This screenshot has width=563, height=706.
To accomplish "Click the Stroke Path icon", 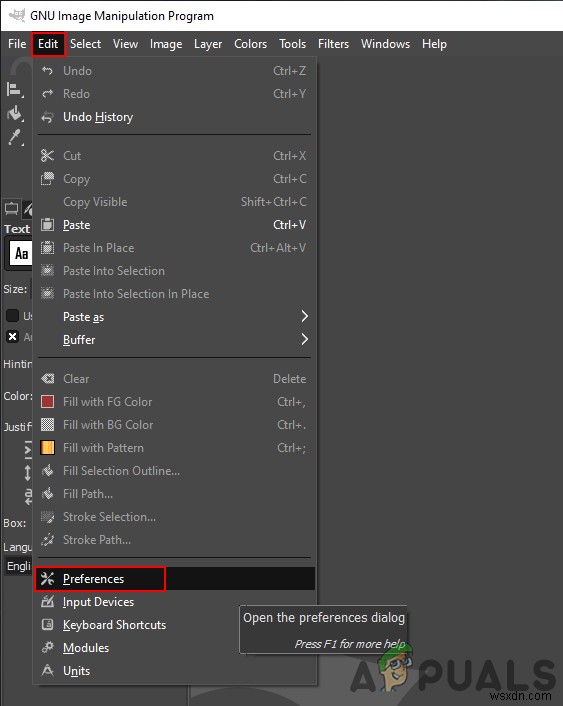I will pyautogui.click(x=47, y=540).
